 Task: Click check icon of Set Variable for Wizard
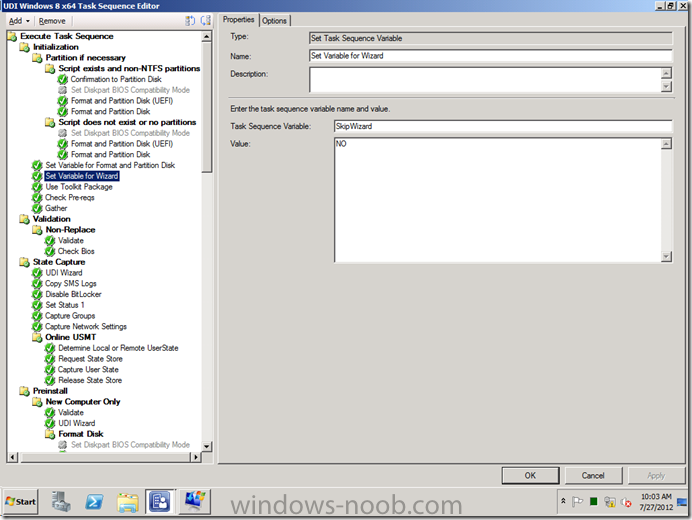[37, 176]
